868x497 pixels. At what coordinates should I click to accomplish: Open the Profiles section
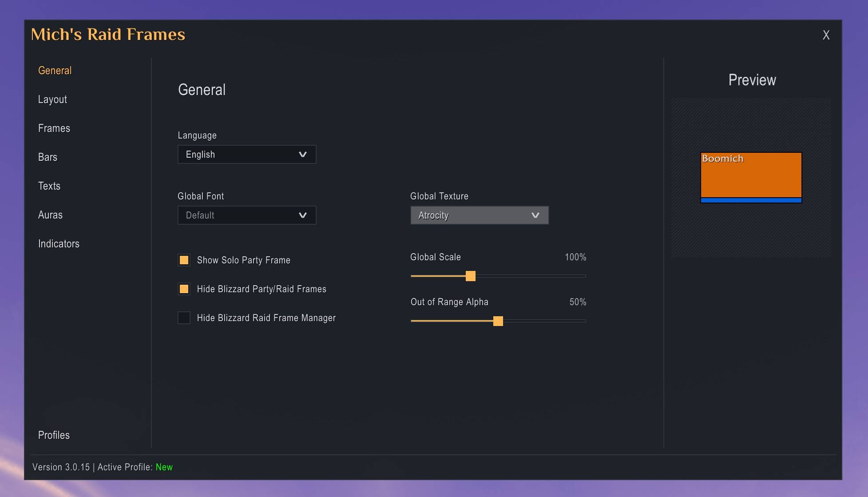click(54, 435)
